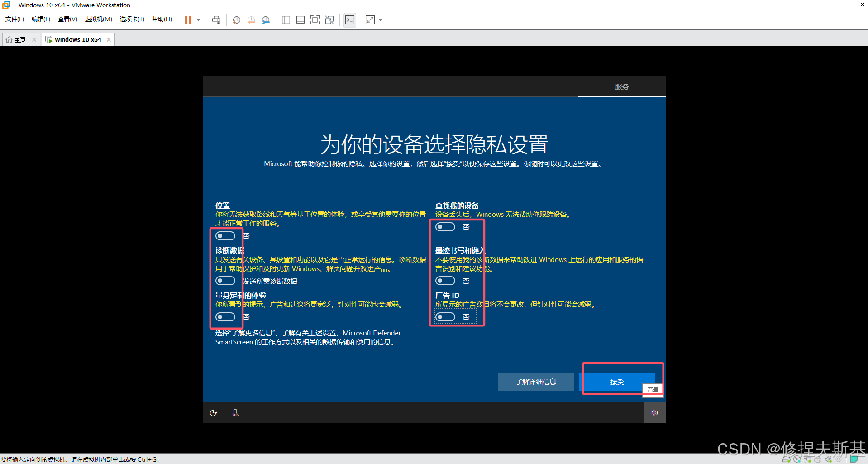Toggle the thumbnail bar layout icon
Image resolution: width=868 pixels, height=464 pixels.
300,20
